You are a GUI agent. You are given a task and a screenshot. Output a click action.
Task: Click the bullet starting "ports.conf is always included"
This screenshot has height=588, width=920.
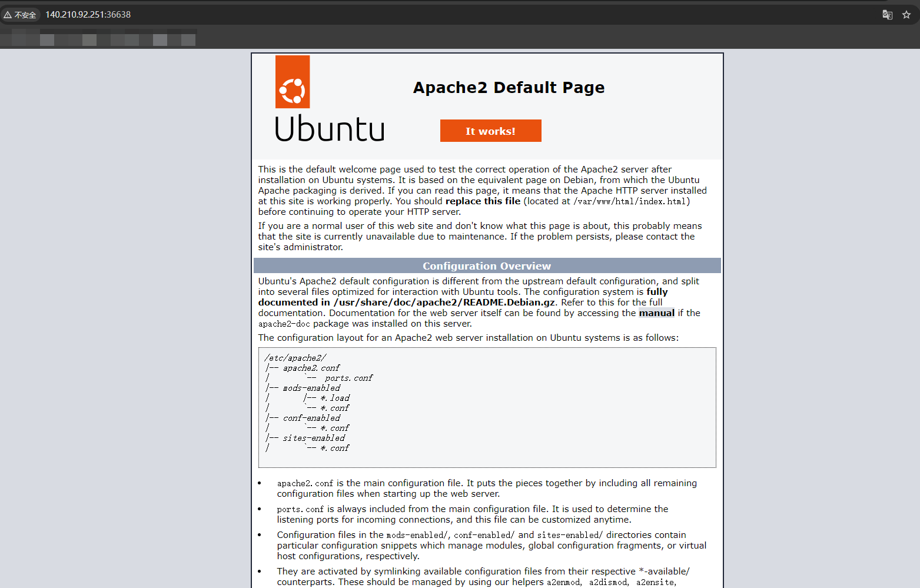point(473,514)
